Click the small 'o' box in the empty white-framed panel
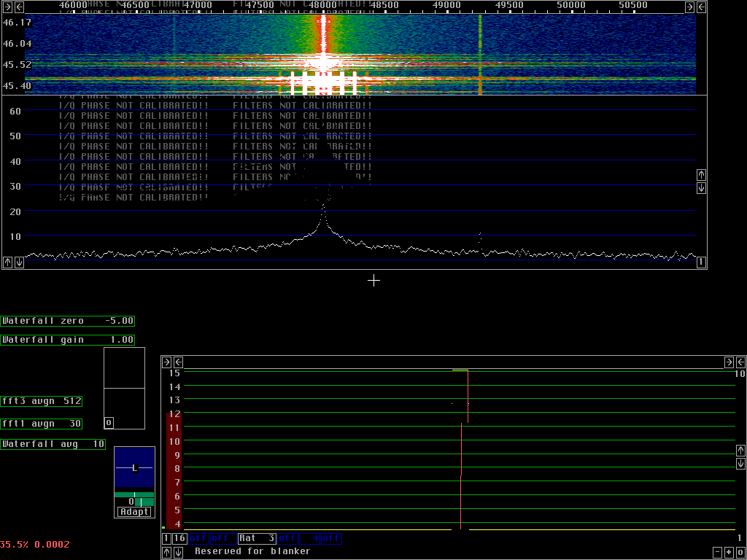Image resolution: width=747 pixels, height=560 pixels. (x=109, y=422)
